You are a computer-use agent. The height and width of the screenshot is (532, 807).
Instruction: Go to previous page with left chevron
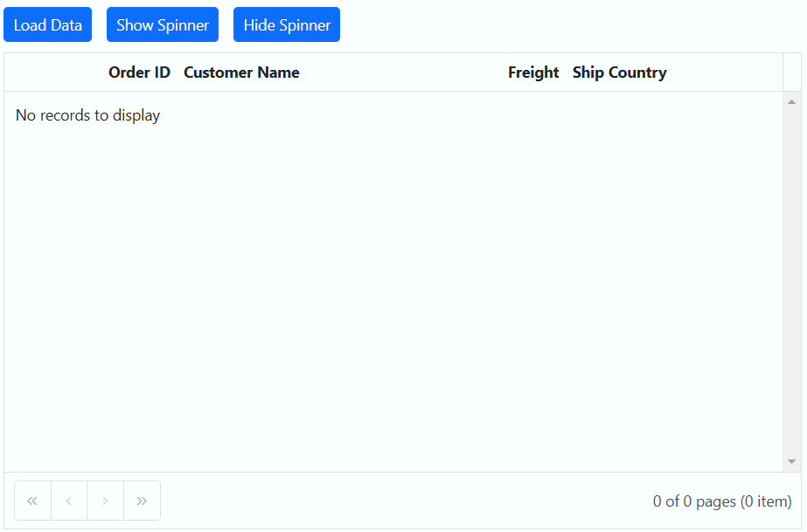[x=69, y=501]
